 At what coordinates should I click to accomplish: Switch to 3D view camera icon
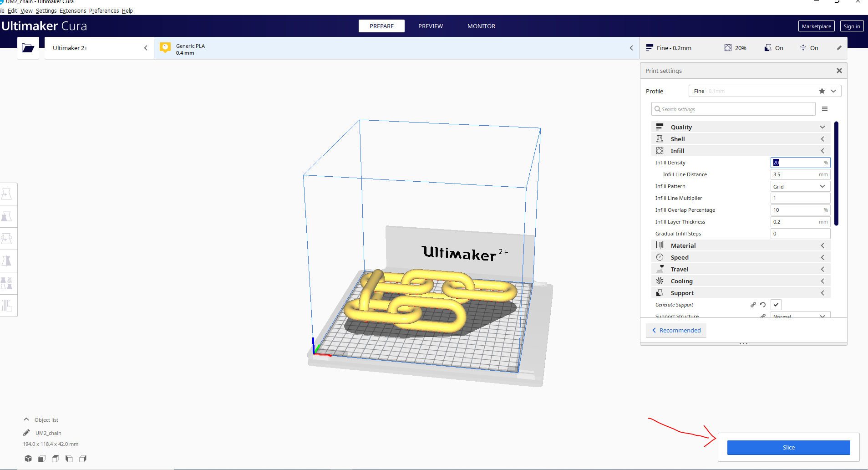(x=28, y=459)
